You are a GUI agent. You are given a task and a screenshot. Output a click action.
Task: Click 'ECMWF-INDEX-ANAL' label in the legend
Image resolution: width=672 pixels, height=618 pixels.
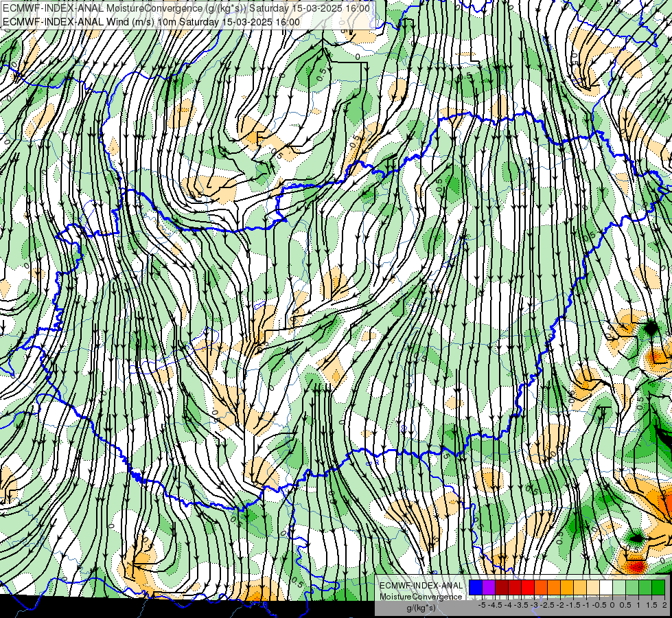(x=421, y=586)
